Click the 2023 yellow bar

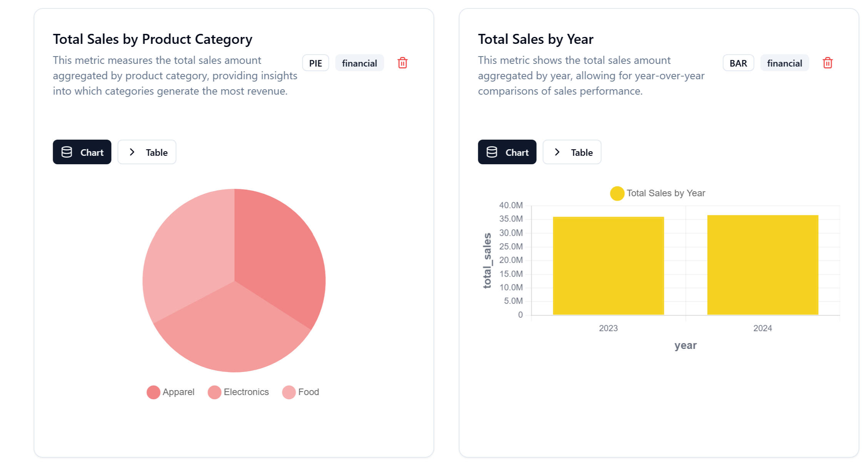(x=608, y=266)
